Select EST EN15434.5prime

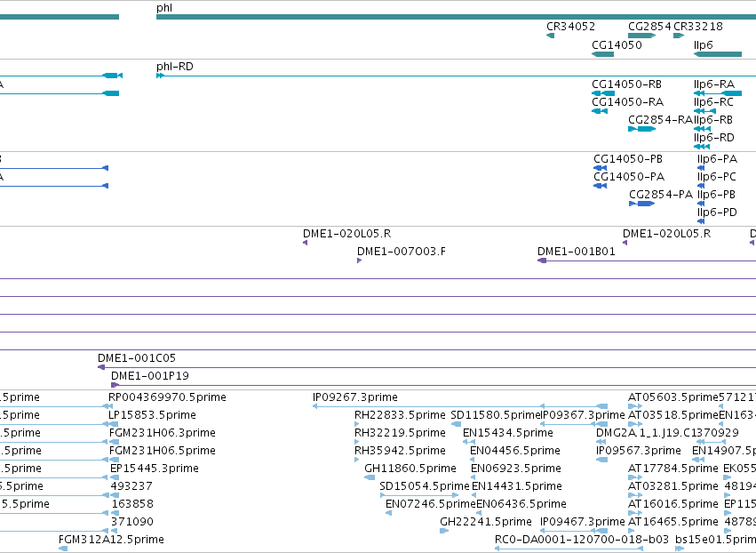click(507, 433)
